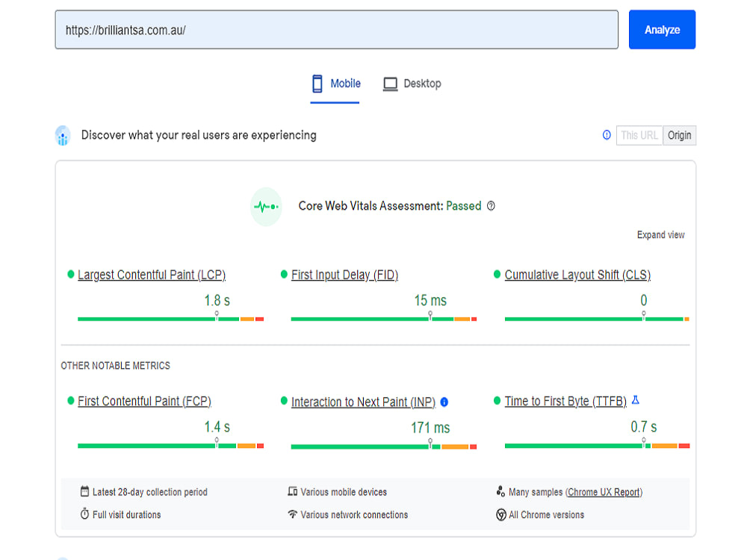Viewport: 747px width, 560px height.
Task: Click the Chrome icon beside All Chrome versions
Action: (501, 514)
